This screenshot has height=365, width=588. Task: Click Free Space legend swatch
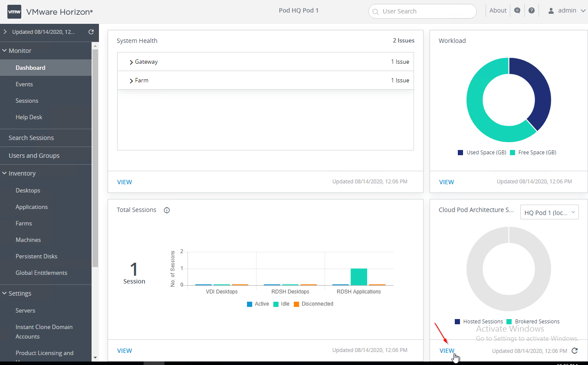point(512,153)
